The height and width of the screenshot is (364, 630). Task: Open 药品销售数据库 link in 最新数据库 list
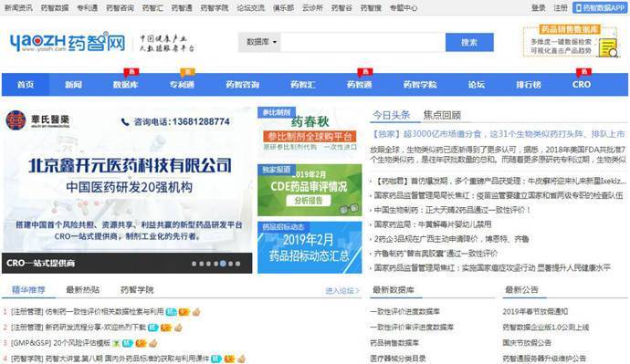click(394, 343)
